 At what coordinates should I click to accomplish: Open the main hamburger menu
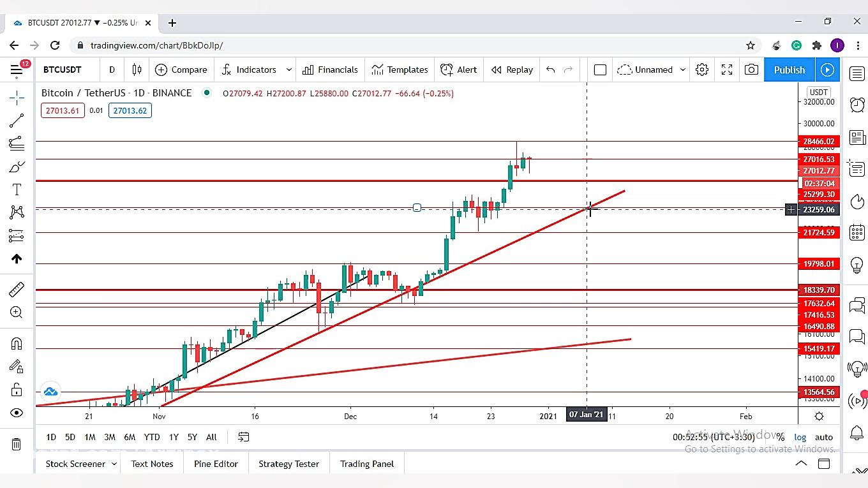pos(17,70)
